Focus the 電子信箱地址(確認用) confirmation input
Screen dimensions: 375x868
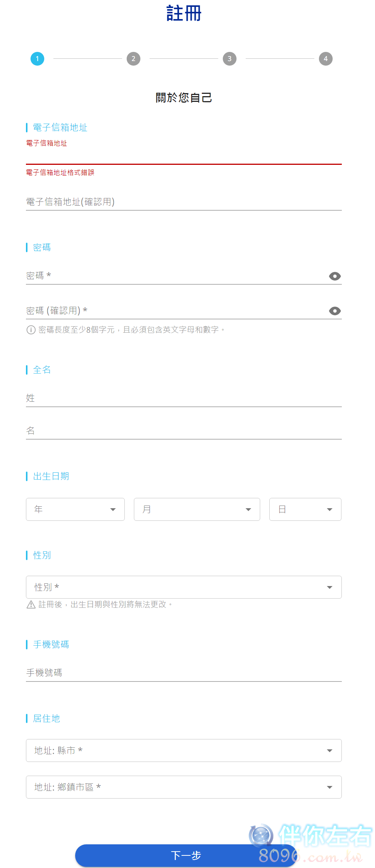184,202
